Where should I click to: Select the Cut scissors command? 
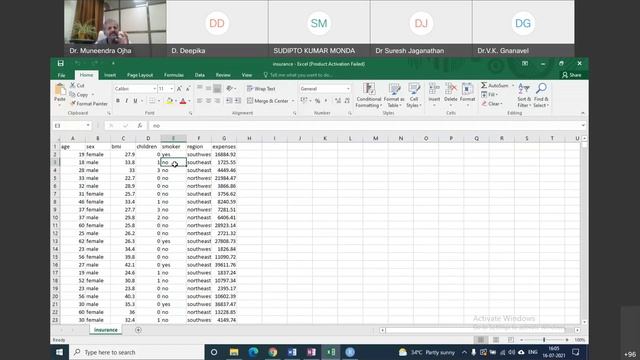(77, 85)
